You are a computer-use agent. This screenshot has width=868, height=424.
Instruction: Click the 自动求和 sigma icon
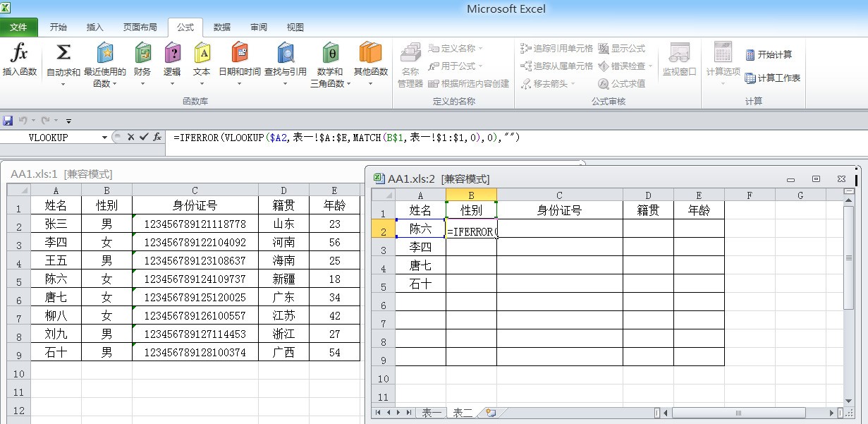(63, 53)
